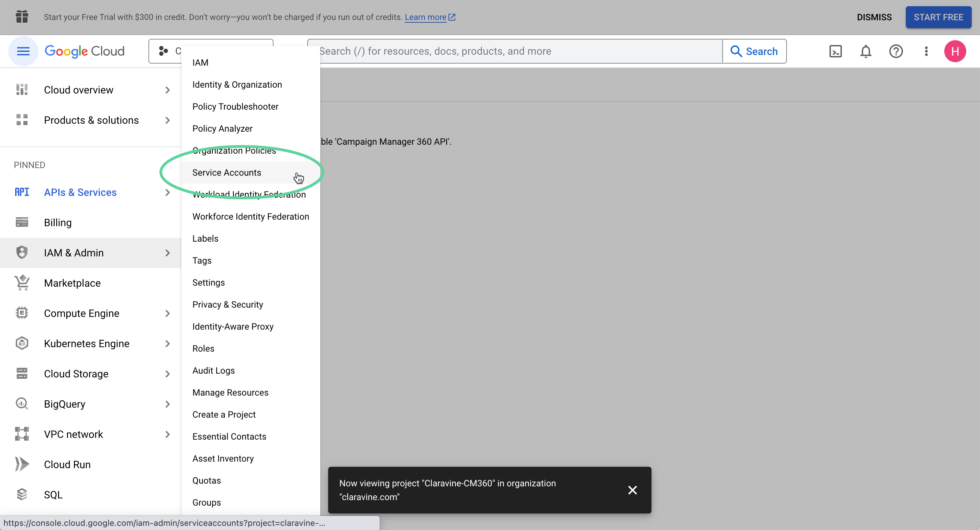980x530 pixels.
Task: Click the project selector hexagon icon
Action: point(164,51)
